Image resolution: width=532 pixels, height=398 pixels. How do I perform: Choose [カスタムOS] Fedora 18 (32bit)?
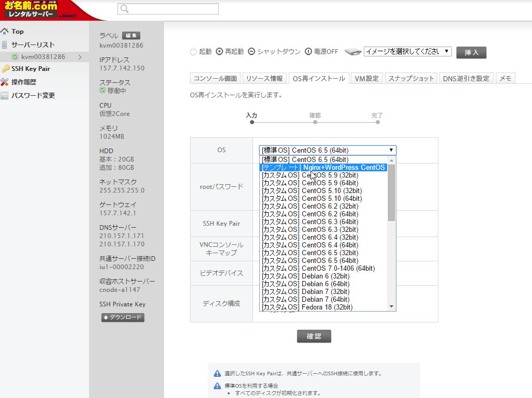pos(323,307)
